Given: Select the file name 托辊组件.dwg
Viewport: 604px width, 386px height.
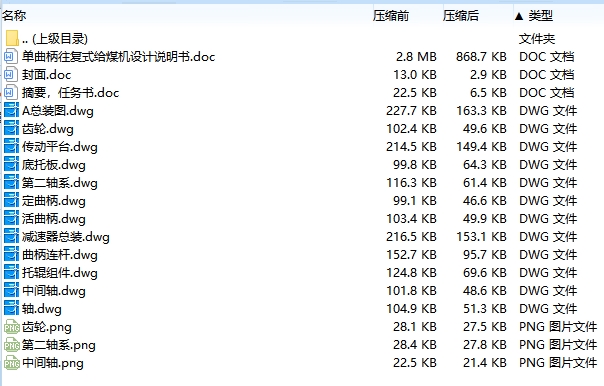Looking at the screenshot, I should [x=60, y=273].
